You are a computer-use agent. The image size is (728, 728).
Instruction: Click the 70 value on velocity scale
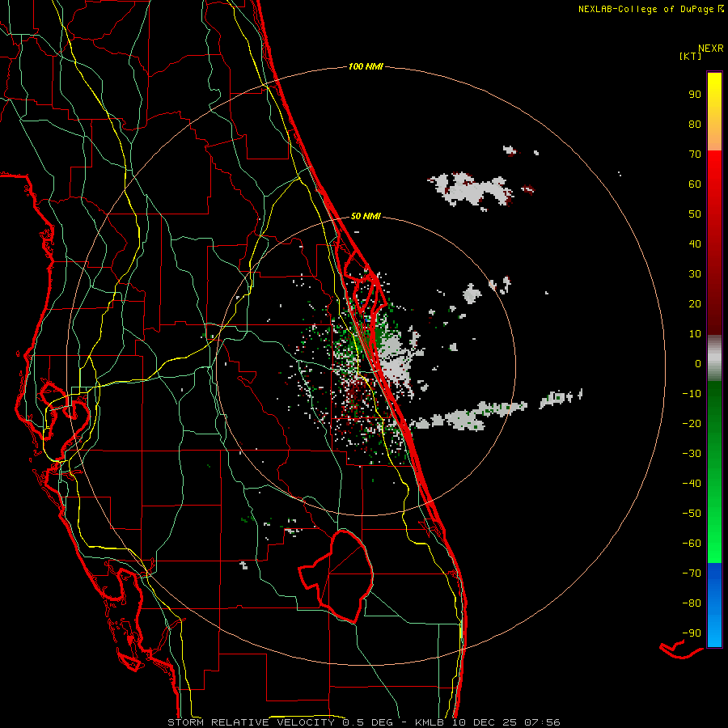click(x=695, y=154)
